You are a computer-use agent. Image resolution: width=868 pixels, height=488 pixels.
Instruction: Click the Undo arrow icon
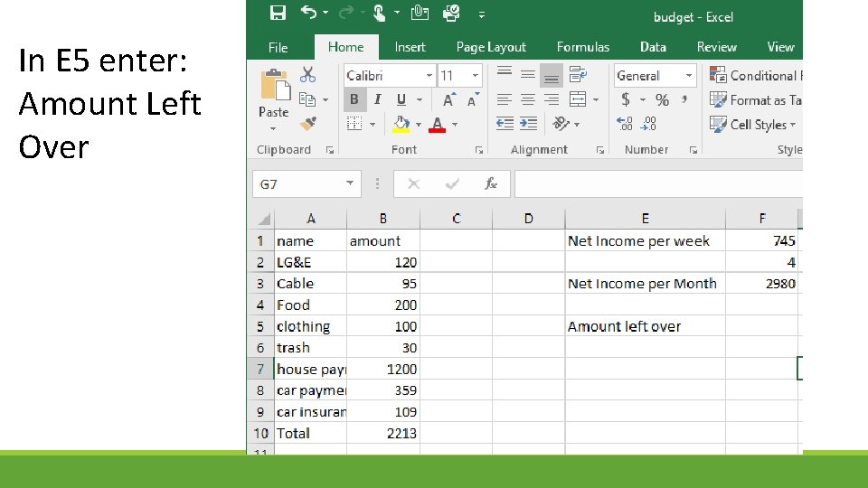(x=309, y=12)
